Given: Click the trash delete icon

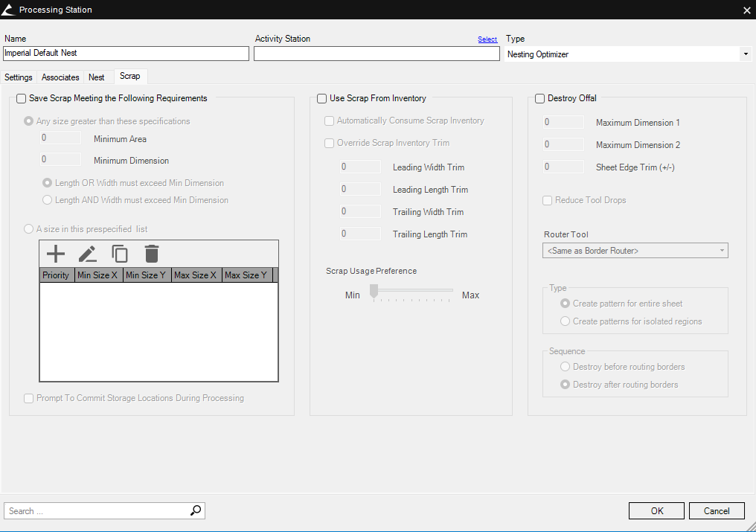Looking at the screenshot, I should 152,254.
